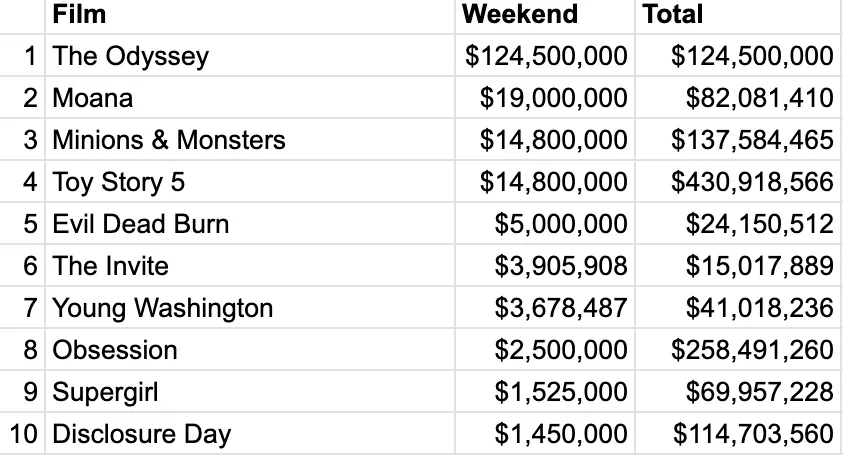Select the $430,918,566 total cell
The width and height of the screenshot is (843, 455).
pyautogui.click(x=739, y=181)
